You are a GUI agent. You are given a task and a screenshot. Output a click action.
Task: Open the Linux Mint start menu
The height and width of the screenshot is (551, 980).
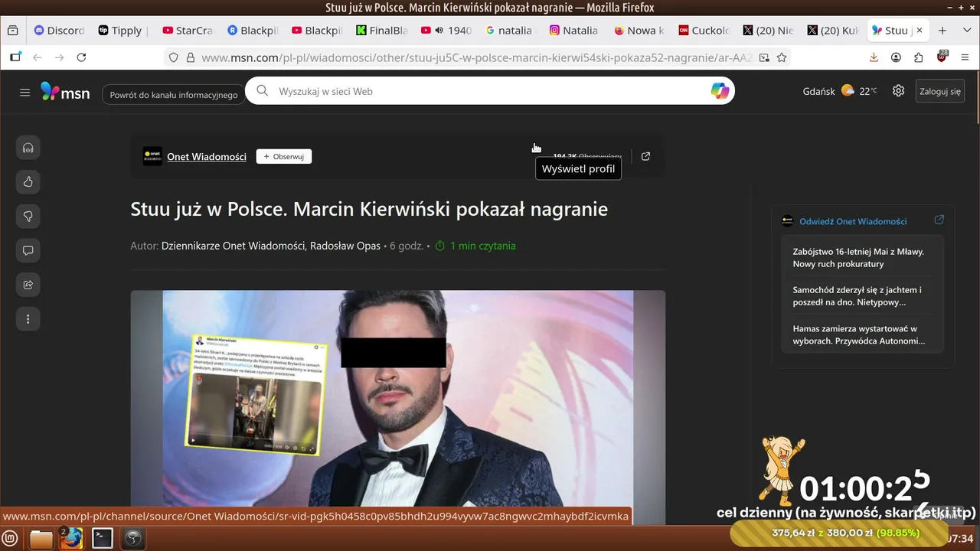click(11, 539)
